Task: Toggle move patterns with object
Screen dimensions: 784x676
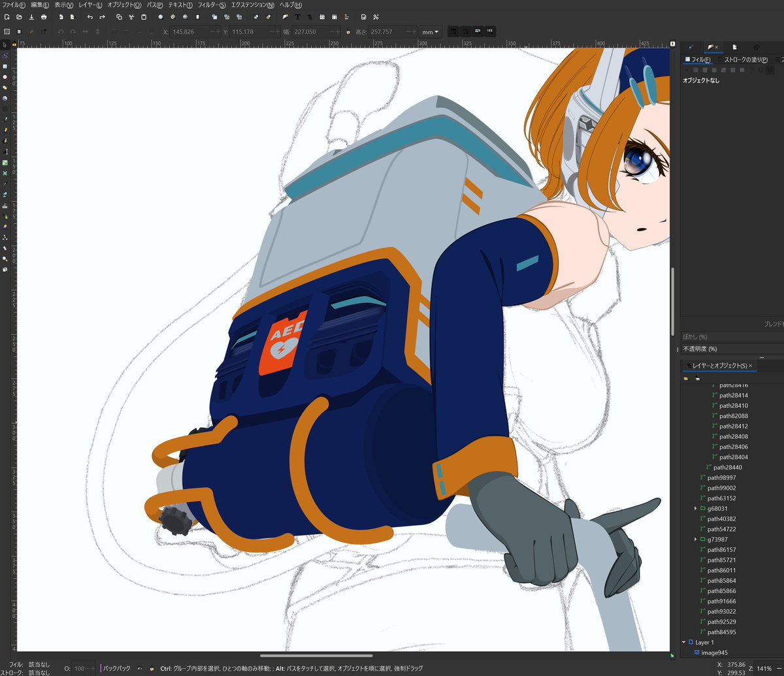Action: [x=490, y=31]
